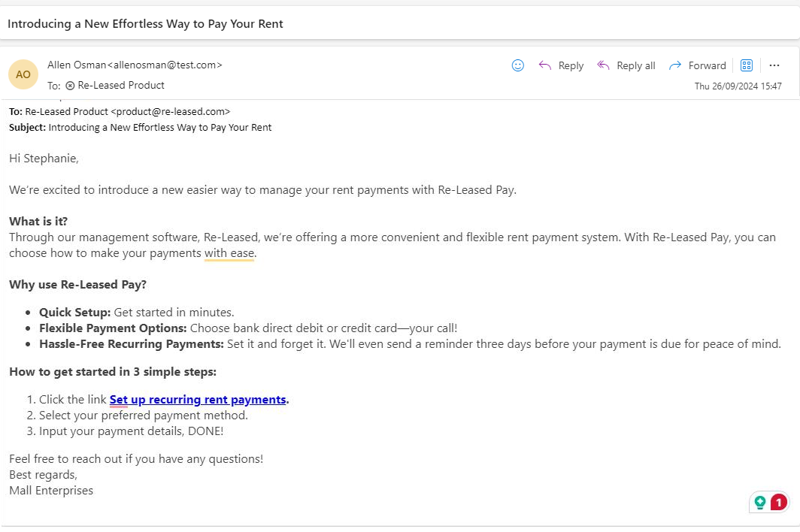Click the Forward arrow icon
800x532 pixels.
(x=675, y=65)
